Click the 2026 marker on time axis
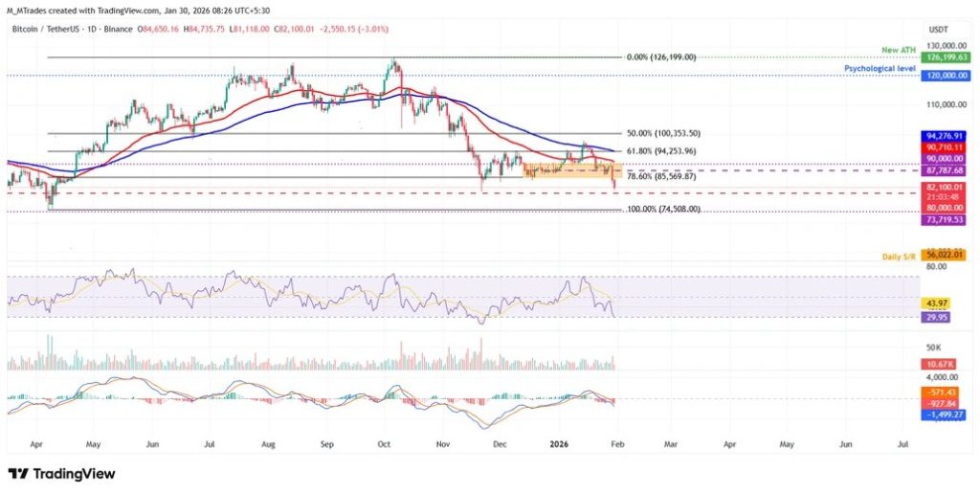 (x=559, y=445)
